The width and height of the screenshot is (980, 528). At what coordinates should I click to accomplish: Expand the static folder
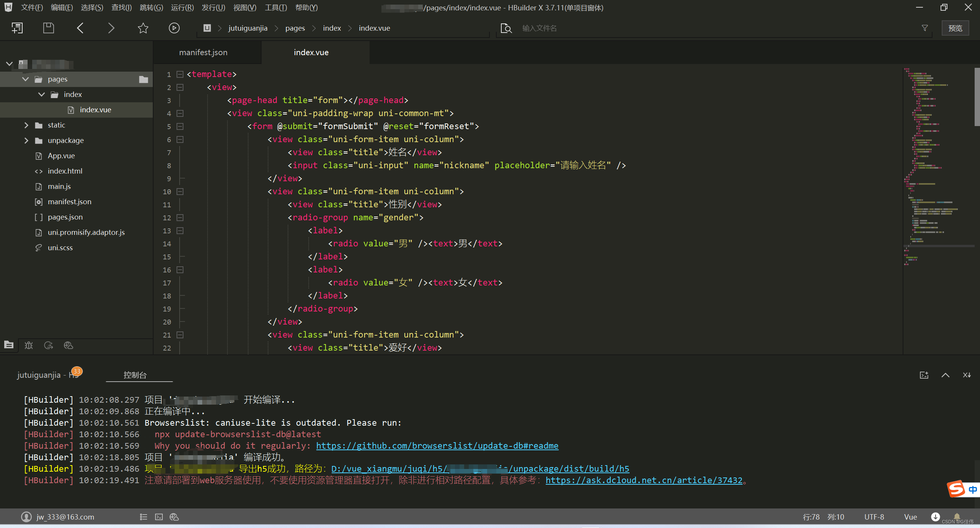[x=26, y=125]
